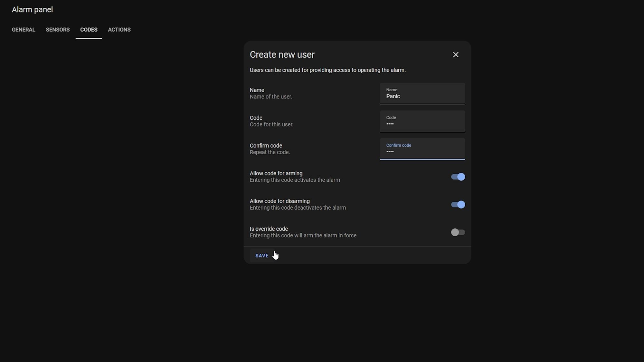Click the SAVE button
This screenshot has width=644, height=362.
(261, 255)
